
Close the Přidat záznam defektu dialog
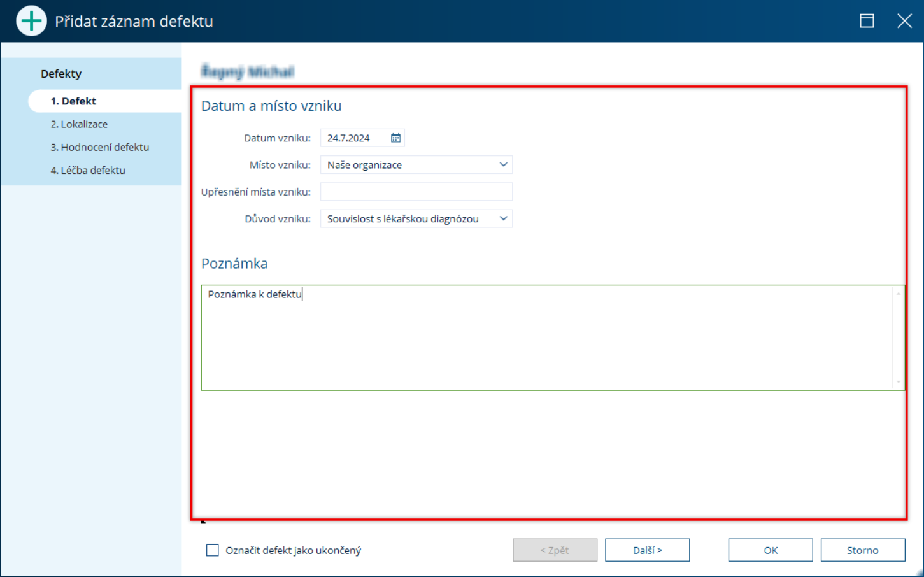tap(904, 21)
